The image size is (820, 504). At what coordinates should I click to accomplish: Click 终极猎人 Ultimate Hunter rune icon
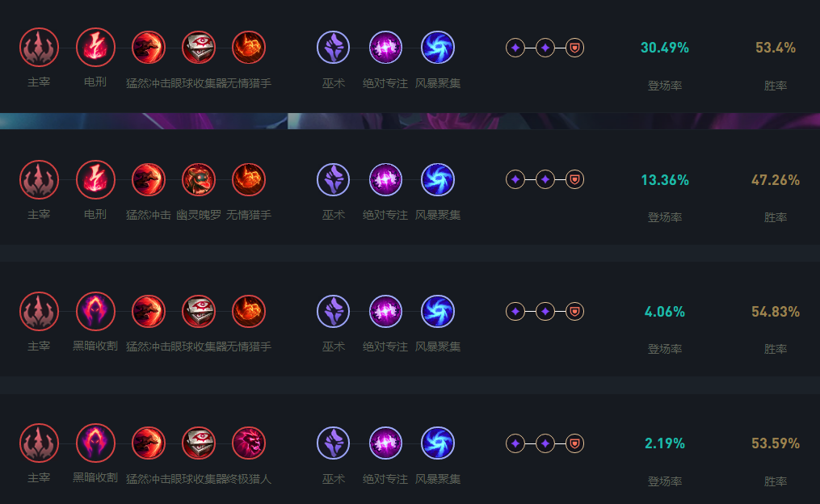[x=248, y=443]
